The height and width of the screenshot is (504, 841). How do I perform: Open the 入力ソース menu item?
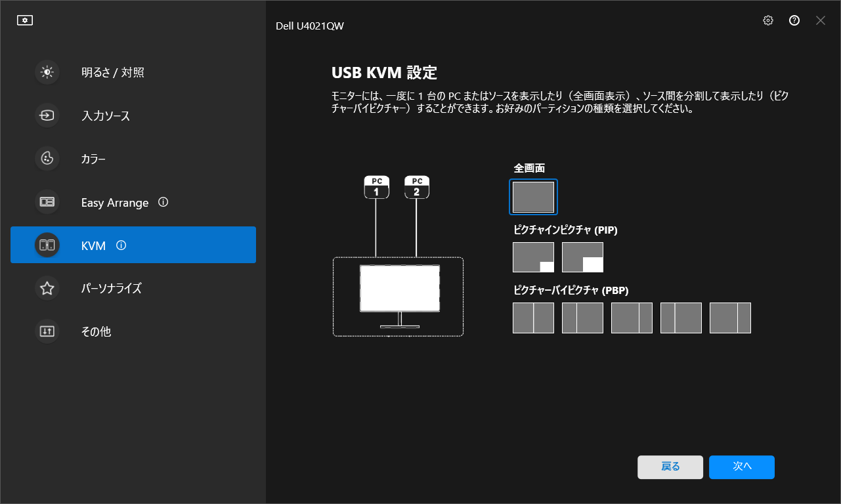click(x=133, y=115)
